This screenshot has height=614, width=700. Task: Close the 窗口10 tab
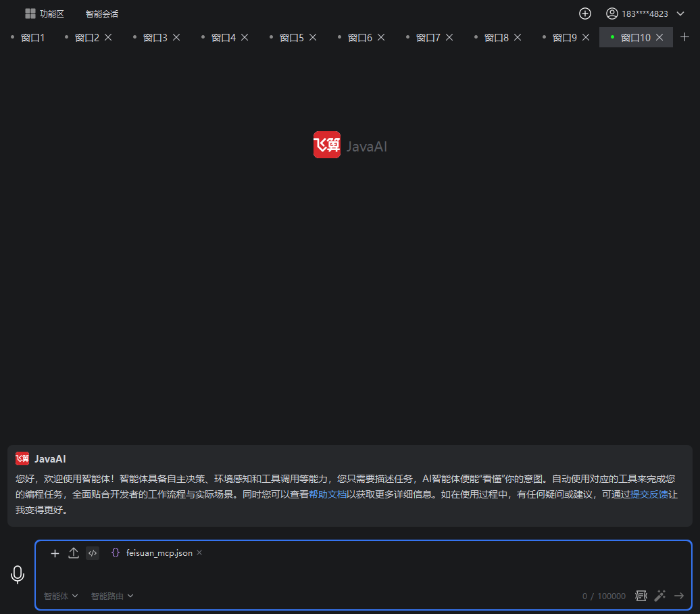[659, 38]
